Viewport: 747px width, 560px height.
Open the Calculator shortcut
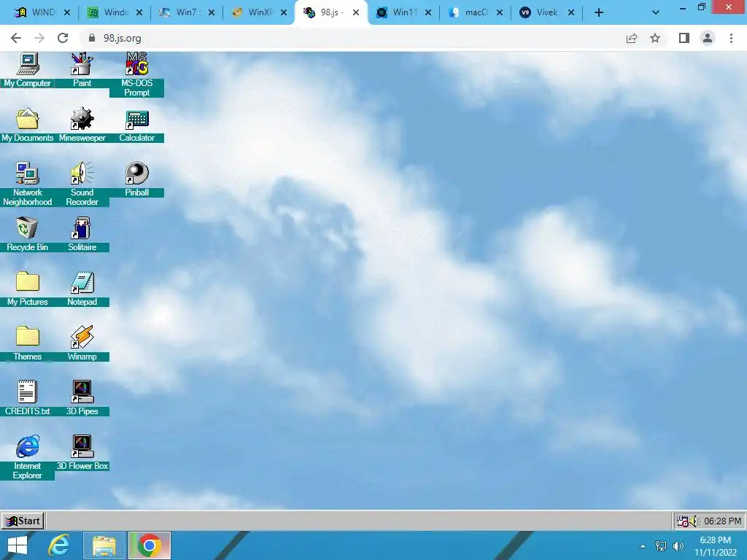coord(136,125)
